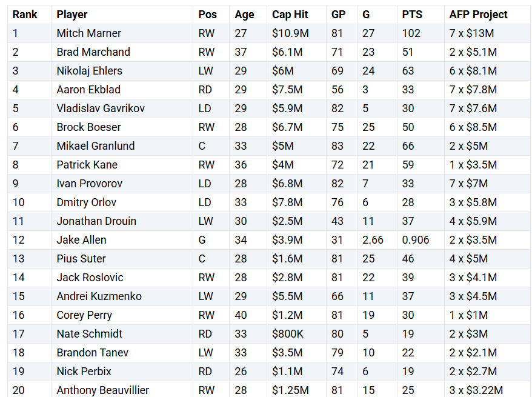Select the Anthony Beauvillier name cell
The image size is (532, 397).
[x=103, y=390]
